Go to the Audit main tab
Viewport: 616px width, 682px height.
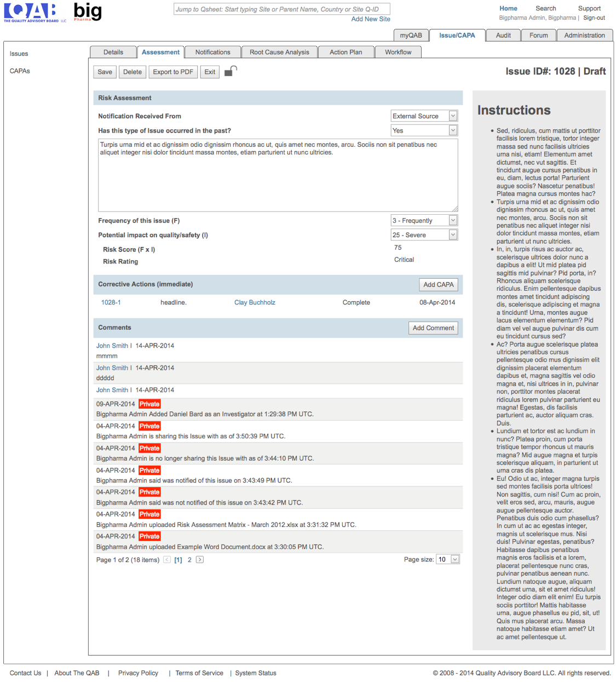coord(503,35)
